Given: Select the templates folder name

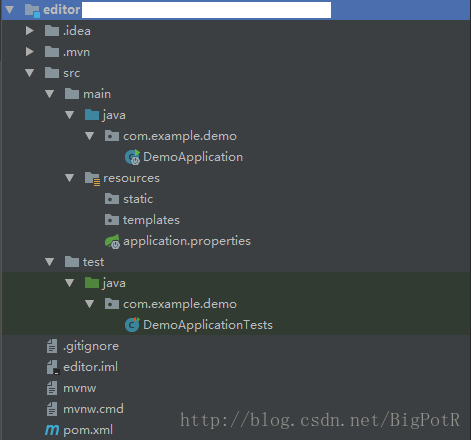Looking at the screenshot, I should tap(151, 220).
